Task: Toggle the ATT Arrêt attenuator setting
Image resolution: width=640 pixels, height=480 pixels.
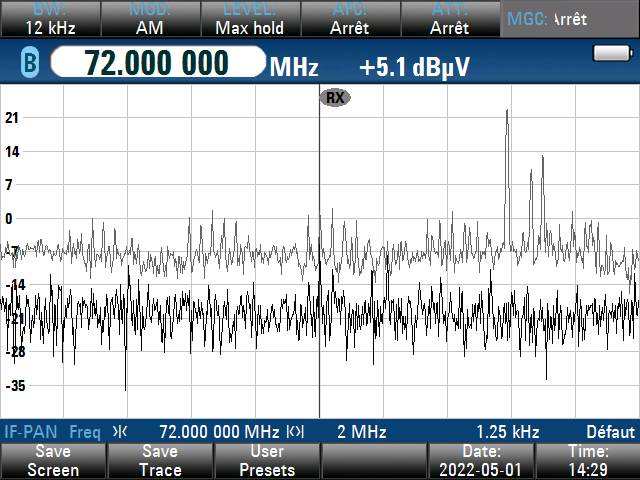Action: (449, 19)
